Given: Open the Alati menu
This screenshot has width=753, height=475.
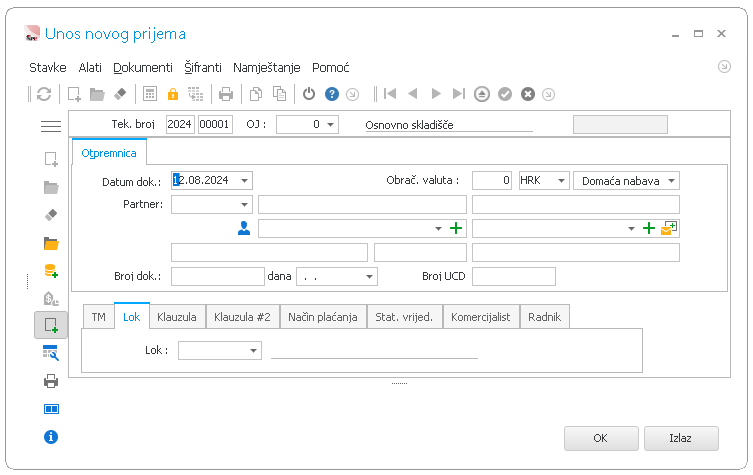Looking at the screenshot, I should click(90, 68).
